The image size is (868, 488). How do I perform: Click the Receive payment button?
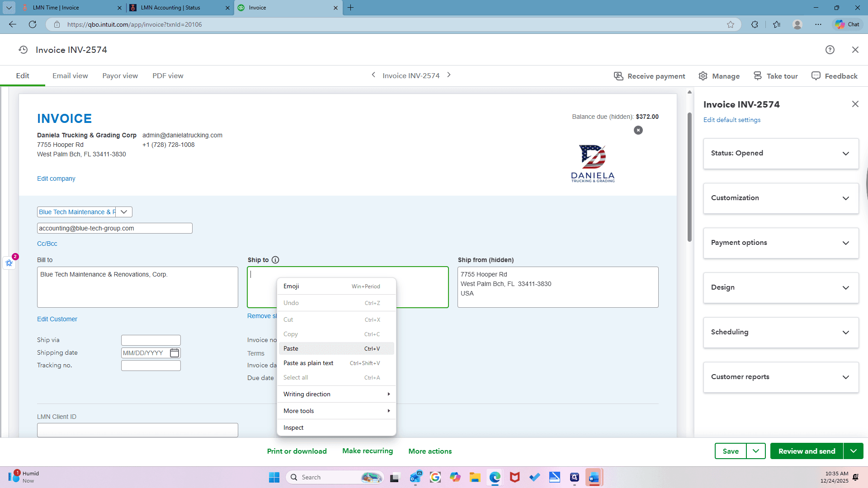[649, 76]
